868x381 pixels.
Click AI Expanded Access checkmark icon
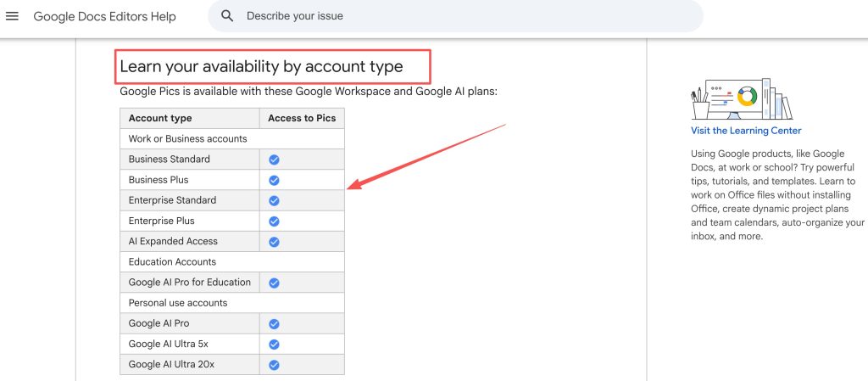(274, 242)
